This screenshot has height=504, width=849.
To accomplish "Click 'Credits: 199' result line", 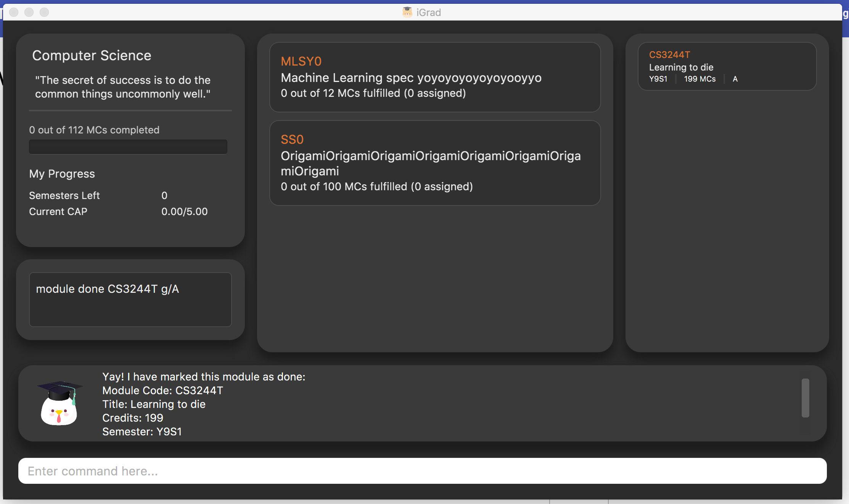I will tap(133, 418).
